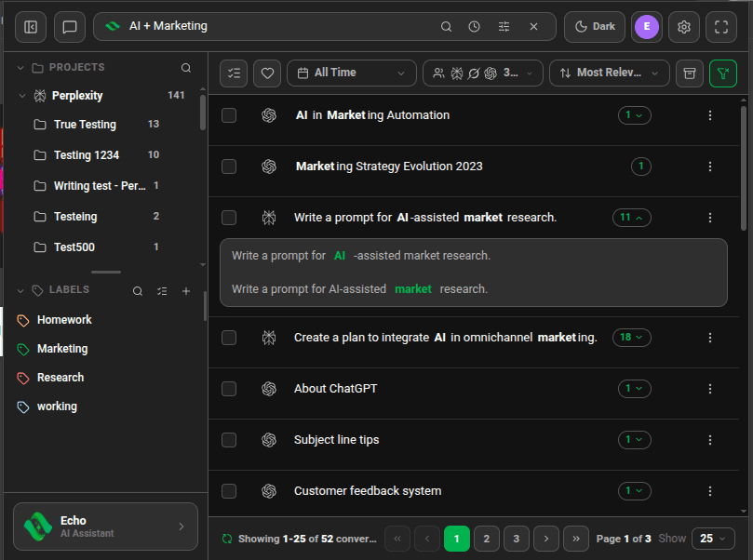Enter fullscreen mode icon
This screenshot has width=753, height=560.
(721, 27)
